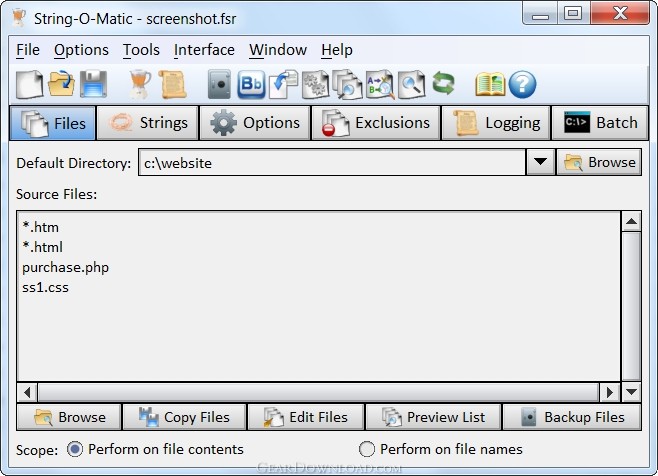
Task: Switch to the Exclusions tab
Action: click(376, 123)
